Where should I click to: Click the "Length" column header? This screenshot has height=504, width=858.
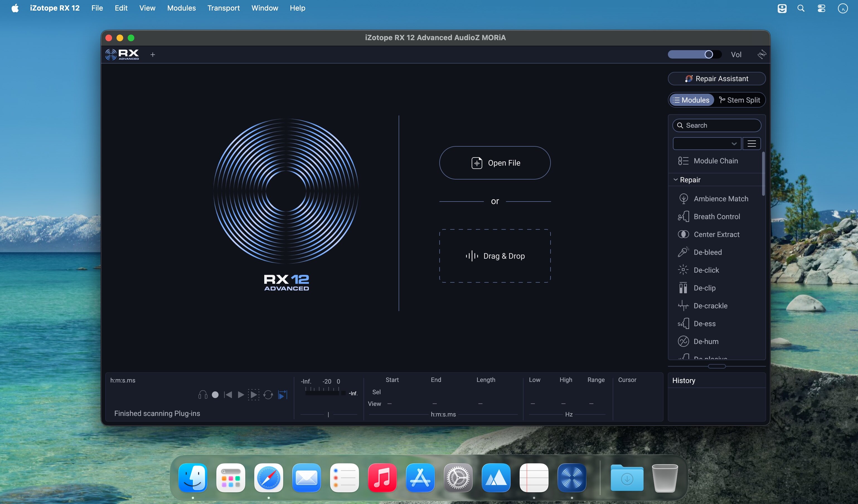[x=486, y=380]
